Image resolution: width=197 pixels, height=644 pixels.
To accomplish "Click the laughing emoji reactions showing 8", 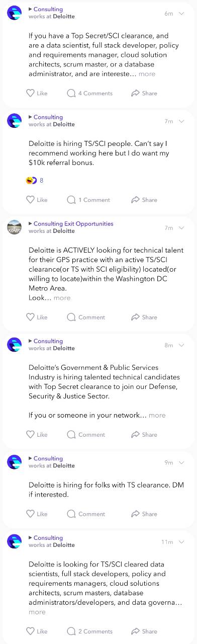I will click(35, 180).
